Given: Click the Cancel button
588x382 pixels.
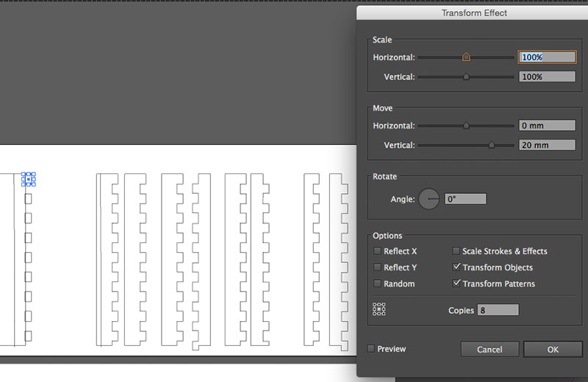Looking at the screenshot, I should (x=490, y=350).
